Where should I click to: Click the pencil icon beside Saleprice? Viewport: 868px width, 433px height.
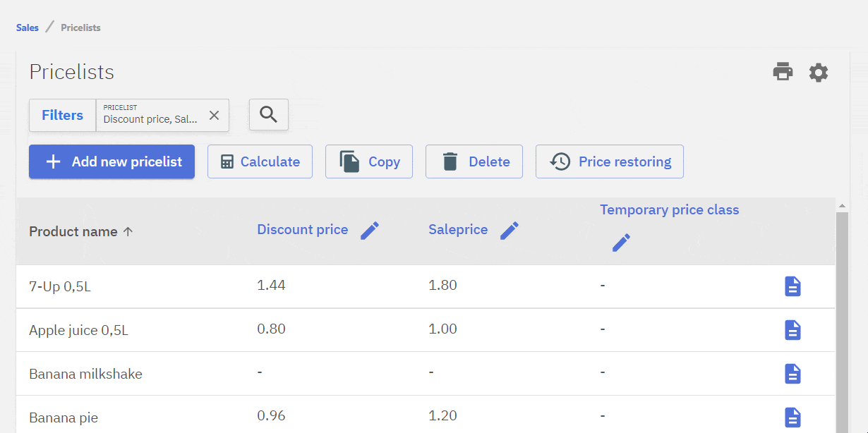pos(510,230)
